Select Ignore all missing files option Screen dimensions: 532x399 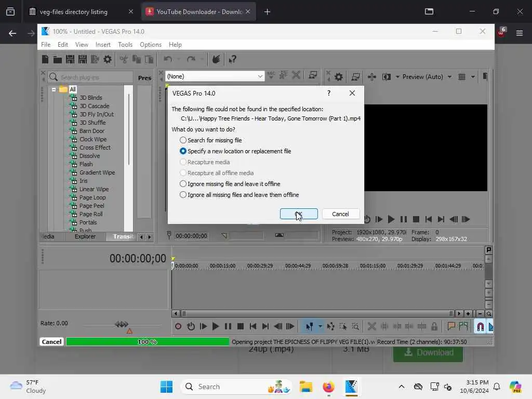point(240,195)
